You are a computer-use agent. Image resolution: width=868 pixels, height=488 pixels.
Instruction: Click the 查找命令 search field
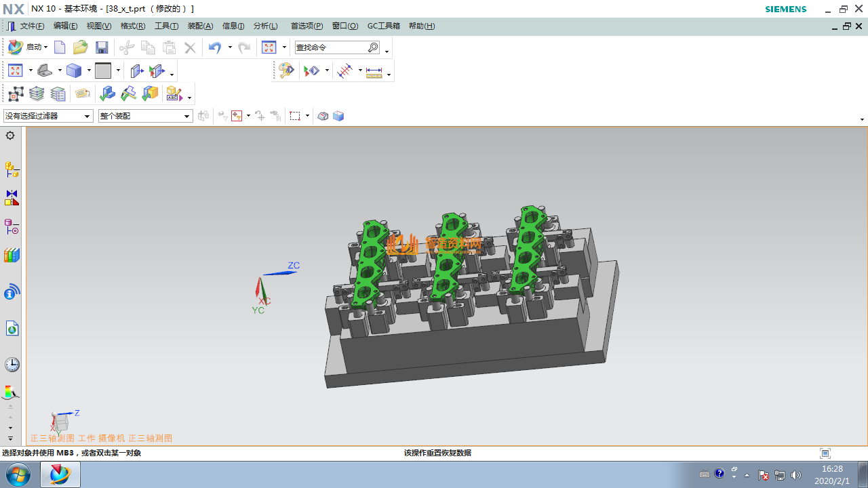tap(331, 47)
